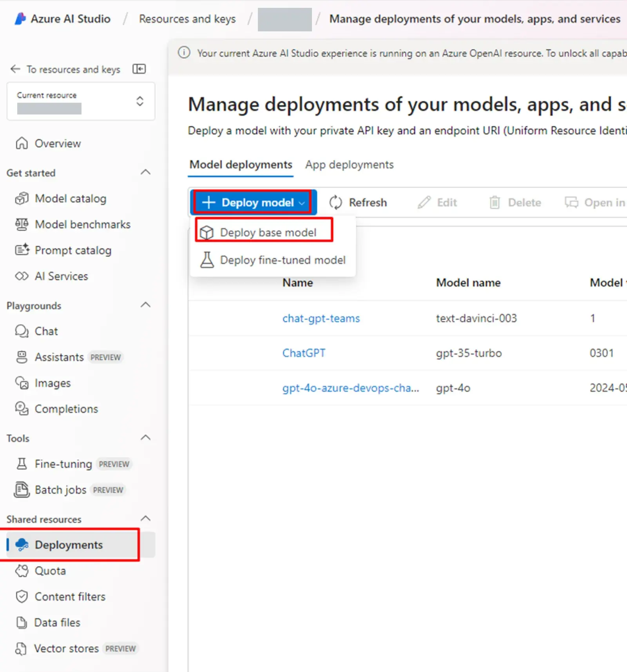This screenshot has width=627, height=672.
Task: Click the Delete trash can icon
Action: click(495, 202)
